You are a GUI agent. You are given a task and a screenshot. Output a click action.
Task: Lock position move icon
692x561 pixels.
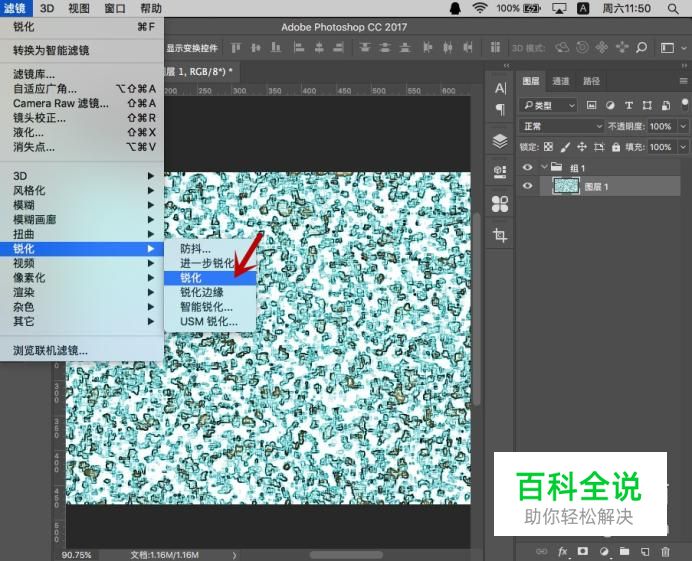pos(582,147)
